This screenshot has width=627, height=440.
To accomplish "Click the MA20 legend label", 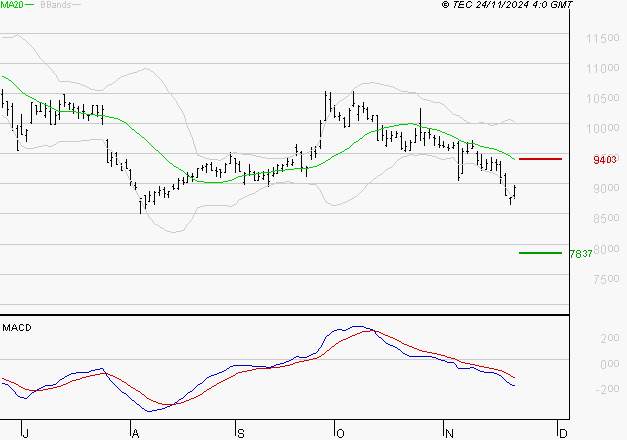I will (x=12, y=4).
